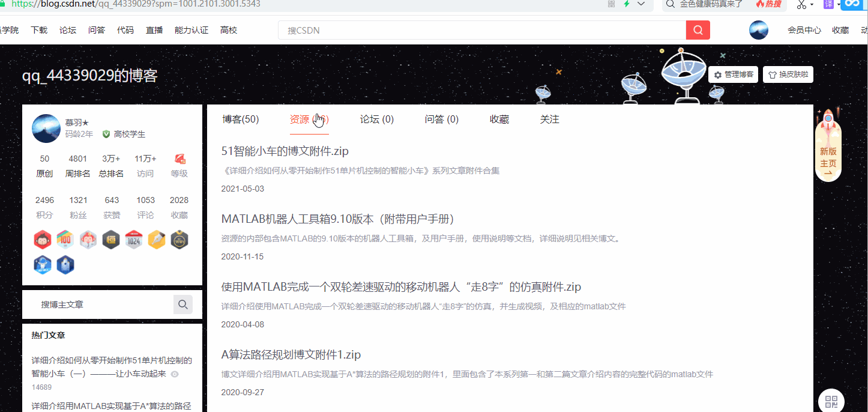Switch to the 关注 tab

(x=550, y=119)
